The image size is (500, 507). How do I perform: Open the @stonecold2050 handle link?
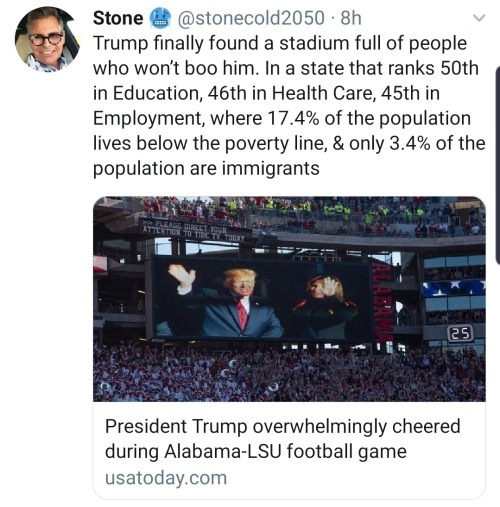click(x=251, y=18)
